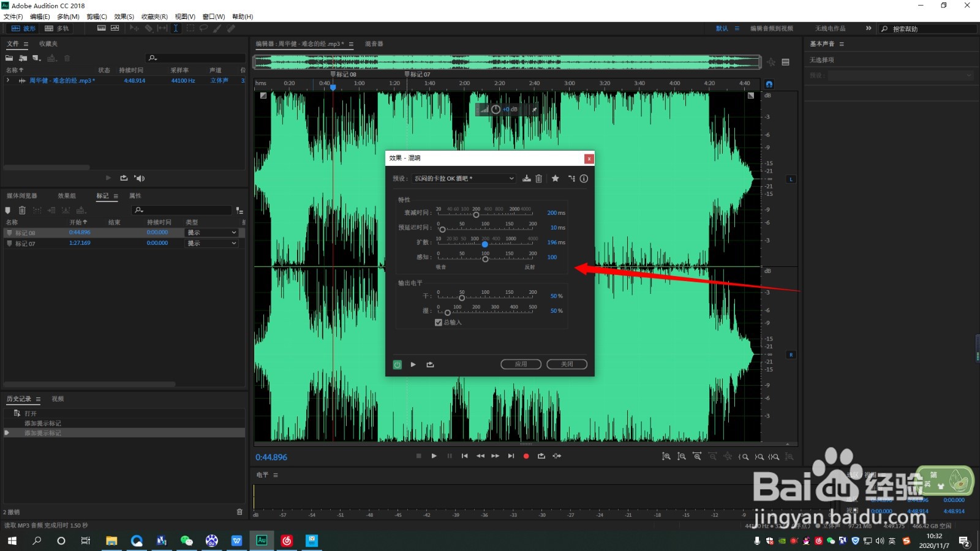This screenshot has width=980, height=551.
Task: Toggle reverb effect power state
Action: 397,364
